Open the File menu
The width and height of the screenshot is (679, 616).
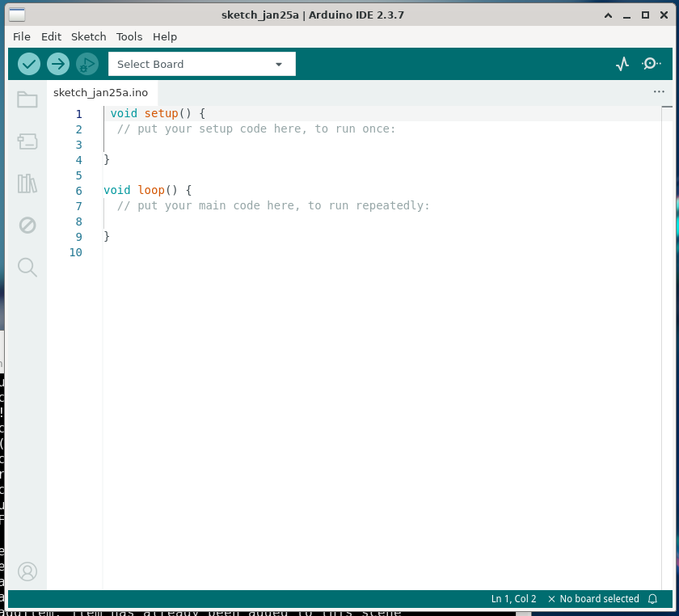click(x=22, y=36)
